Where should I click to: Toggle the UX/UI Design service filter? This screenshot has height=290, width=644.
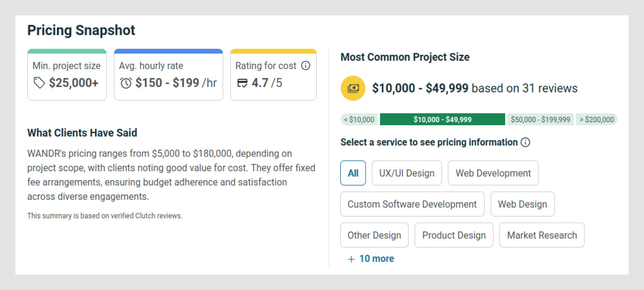[407, 173]
